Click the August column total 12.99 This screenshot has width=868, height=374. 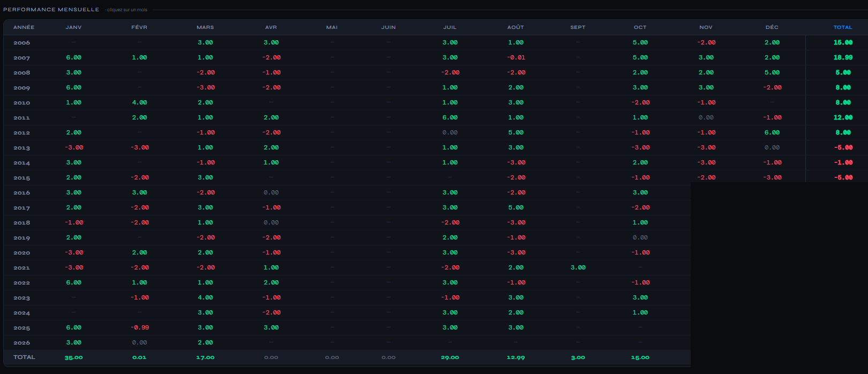[516, 357]
